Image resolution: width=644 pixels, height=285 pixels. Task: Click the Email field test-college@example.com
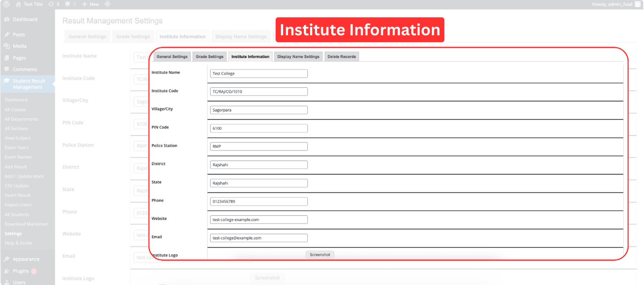(259, 238)
